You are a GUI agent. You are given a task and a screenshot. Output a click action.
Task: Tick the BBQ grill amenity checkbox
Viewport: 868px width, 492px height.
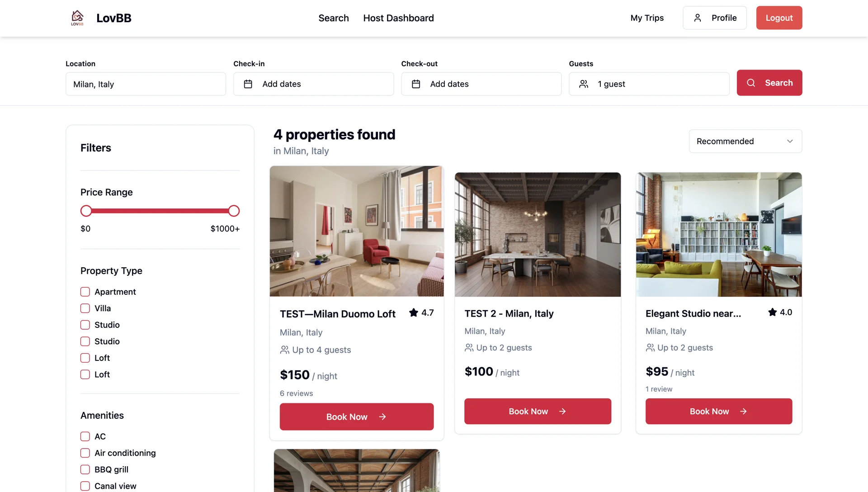point(85,469)
